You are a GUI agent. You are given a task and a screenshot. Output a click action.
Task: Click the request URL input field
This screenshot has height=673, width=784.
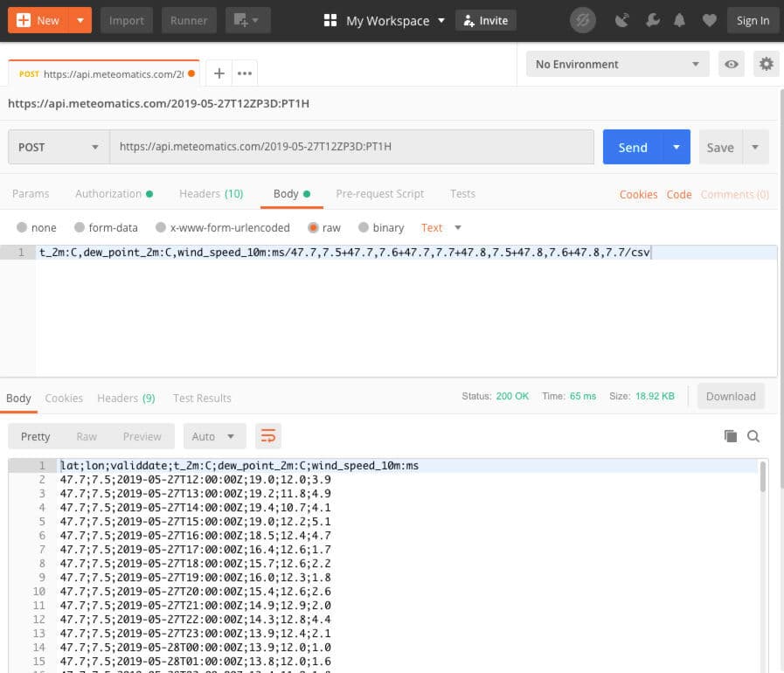[x=351, y=147]
